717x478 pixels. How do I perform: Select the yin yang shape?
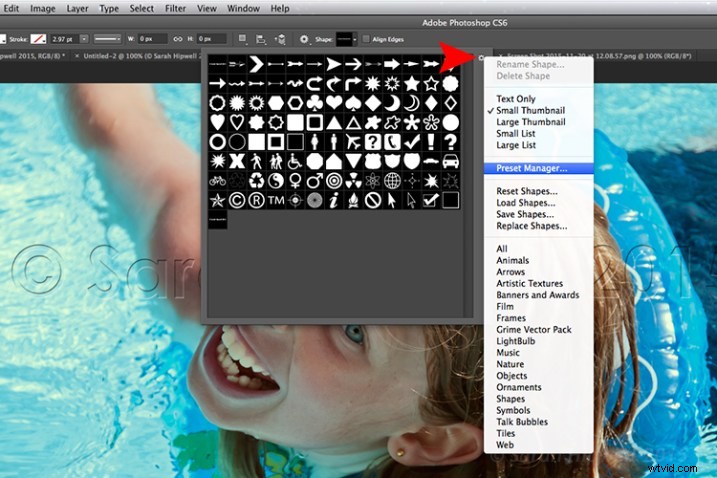[276, 181]
